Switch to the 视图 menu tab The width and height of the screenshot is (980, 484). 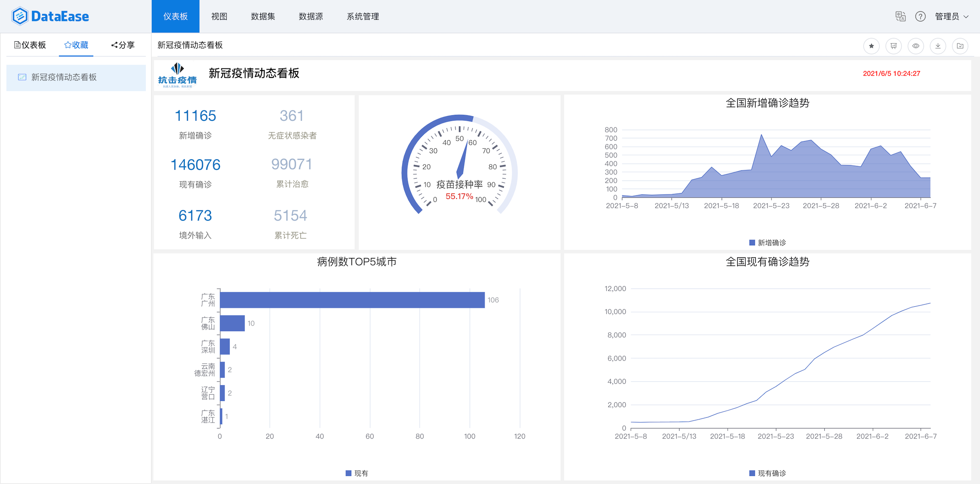coord(219,16)
